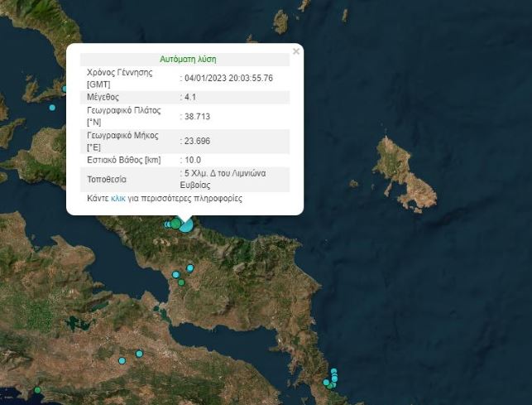Select the large cyan epicenter marker below popup
532x405 pixels.
click(x=186, y=224)
